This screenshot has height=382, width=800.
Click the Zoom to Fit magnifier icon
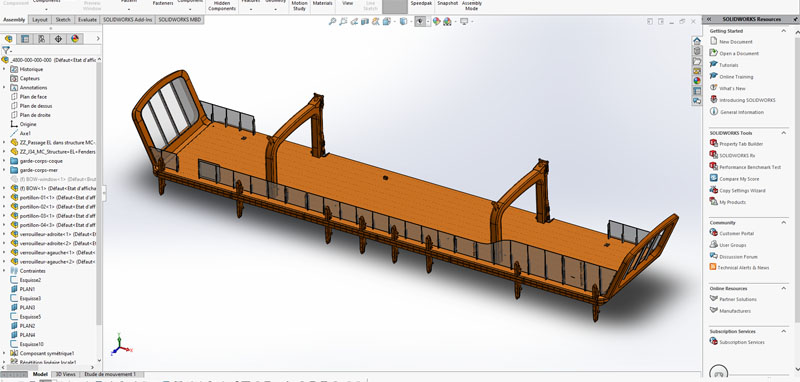coord(332,21)
